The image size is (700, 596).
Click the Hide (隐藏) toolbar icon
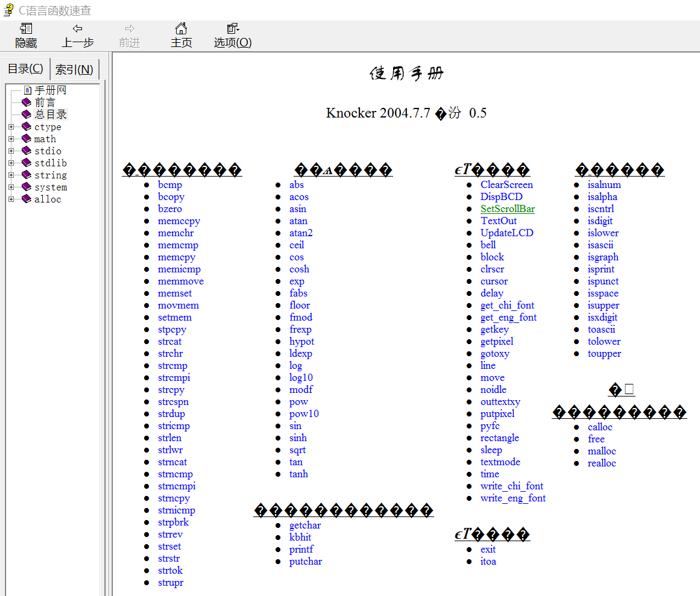26,28
